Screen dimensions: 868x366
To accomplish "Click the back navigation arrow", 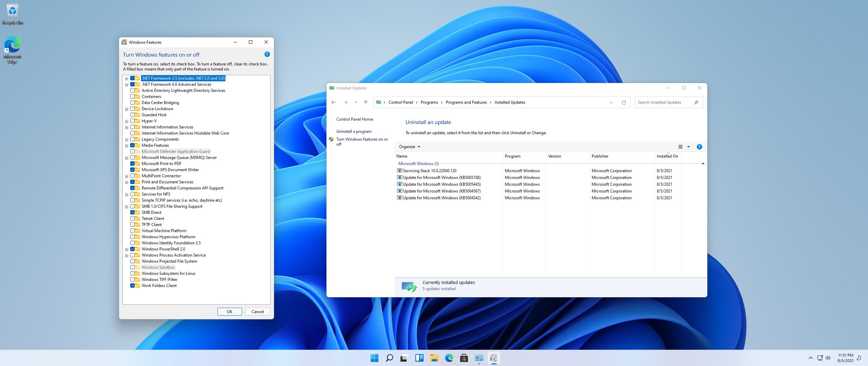I will pos(334,102).
